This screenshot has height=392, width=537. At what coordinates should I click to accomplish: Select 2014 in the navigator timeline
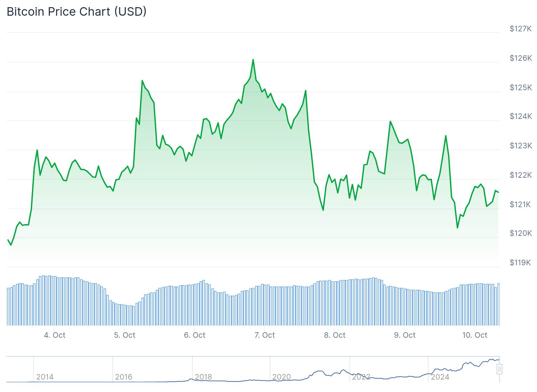click(x=45, y=377)
